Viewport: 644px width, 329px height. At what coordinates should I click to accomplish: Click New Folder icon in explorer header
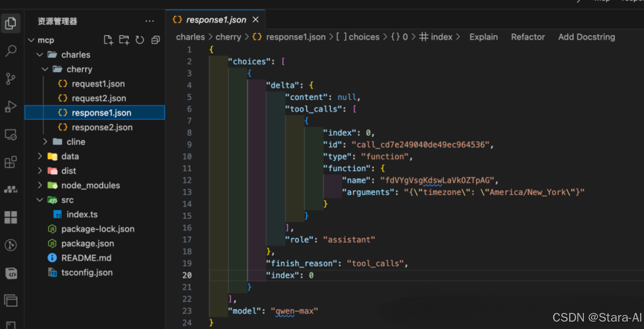click(x=124, y=40)
